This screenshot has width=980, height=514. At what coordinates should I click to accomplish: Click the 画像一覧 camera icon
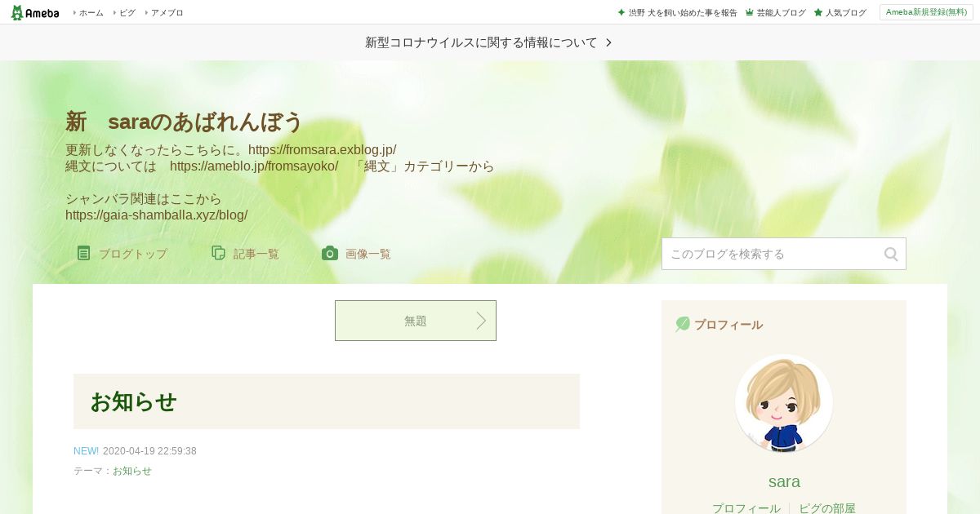[x=330, y=253]
